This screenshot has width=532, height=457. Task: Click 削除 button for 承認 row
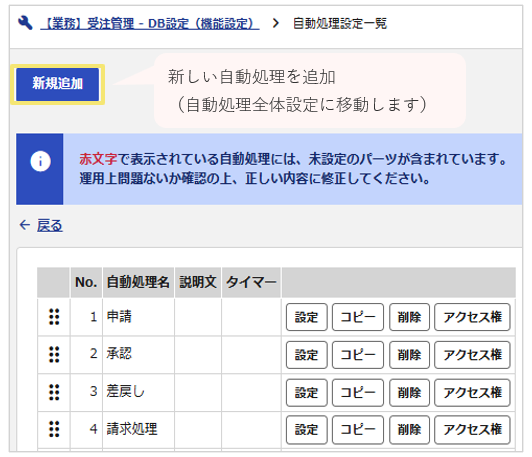pyautogui.click(x=409, y=355)
